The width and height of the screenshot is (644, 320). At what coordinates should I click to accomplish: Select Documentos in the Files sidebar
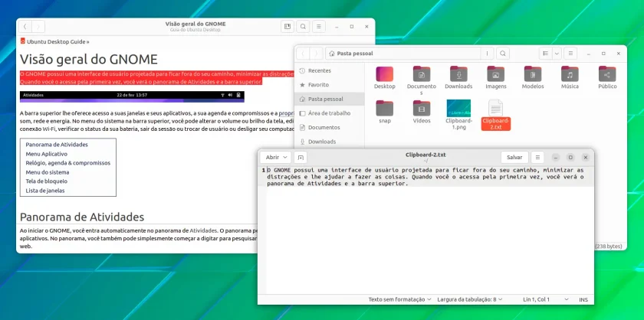click(x=330, y=128)
